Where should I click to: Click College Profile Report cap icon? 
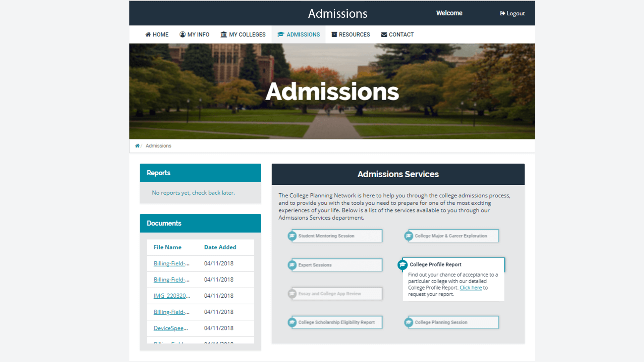(x=402, y=265)
